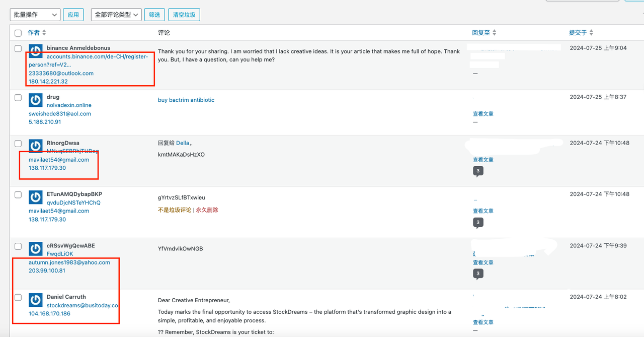This screenshot has width=644, height=337.
Task: Click sort arrows beside 提交于 column header
Action: [591, 33]
